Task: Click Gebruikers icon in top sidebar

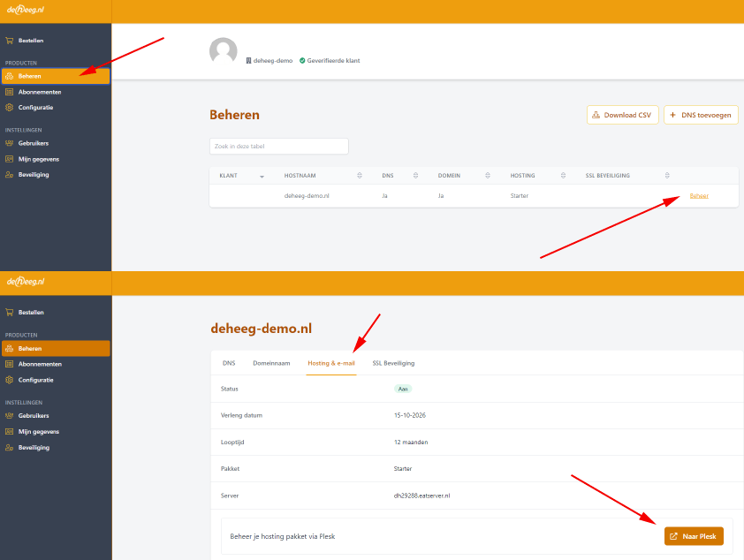Action: pyautogui.click(x=9, y=143)
